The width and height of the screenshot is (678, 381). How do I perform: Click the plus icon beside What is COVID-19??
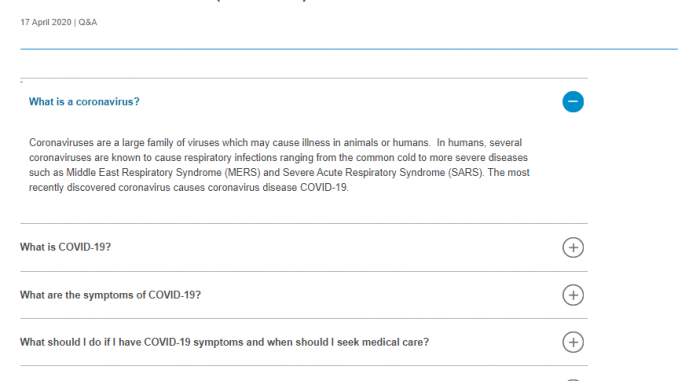point(573,247)
